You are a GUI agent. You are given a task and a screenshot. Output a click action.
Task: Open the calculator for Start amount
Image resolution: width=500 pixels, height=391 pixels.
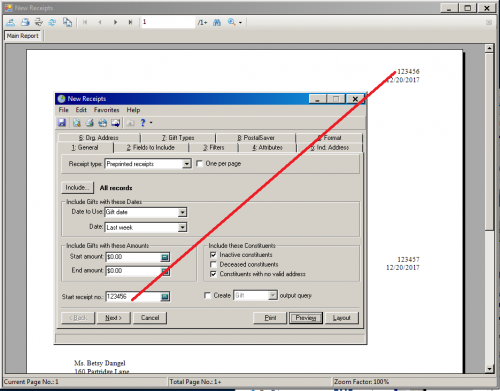165,257
